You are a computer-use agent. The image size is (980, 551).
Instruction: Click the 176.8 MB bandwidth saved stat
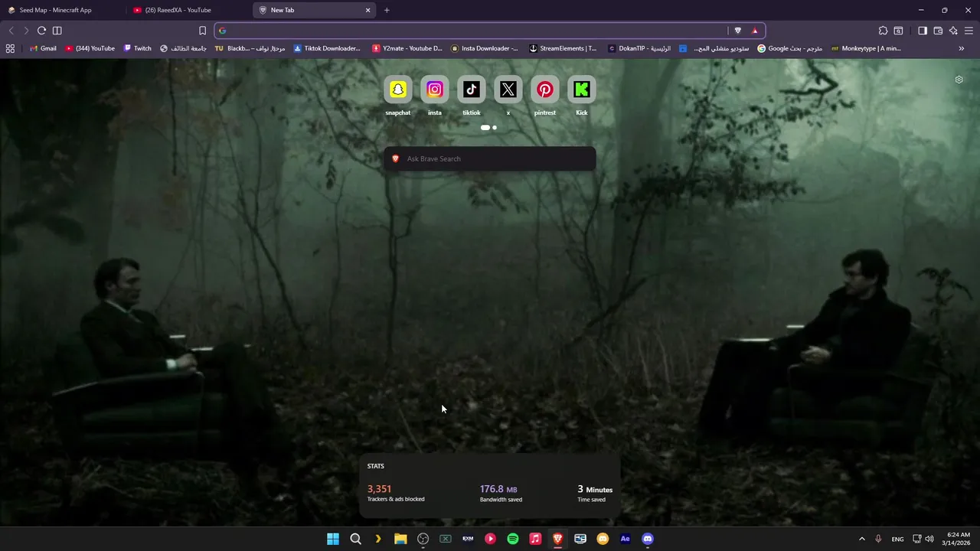[x=501, y=493]
